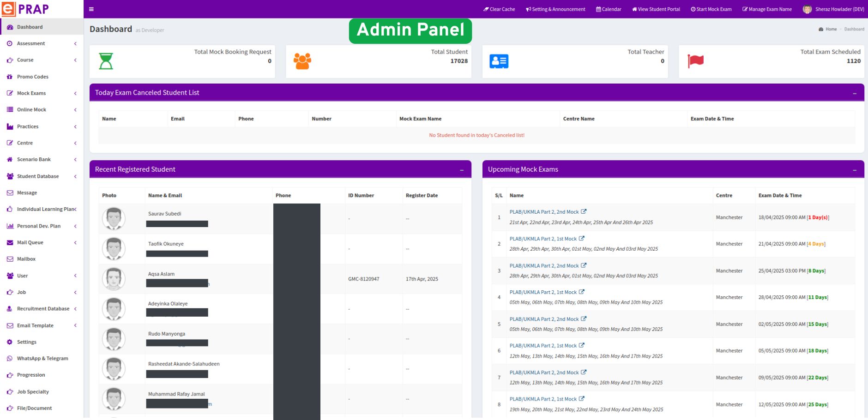Collapse the Recent Registered Student panel
Screen dimensions: 868x420
click(x=462, y=170)
